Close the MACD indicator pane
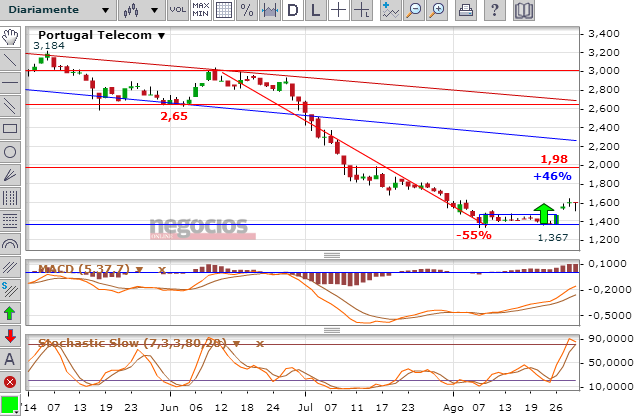The height and width of the screenshot is (420, 642). 163,270
